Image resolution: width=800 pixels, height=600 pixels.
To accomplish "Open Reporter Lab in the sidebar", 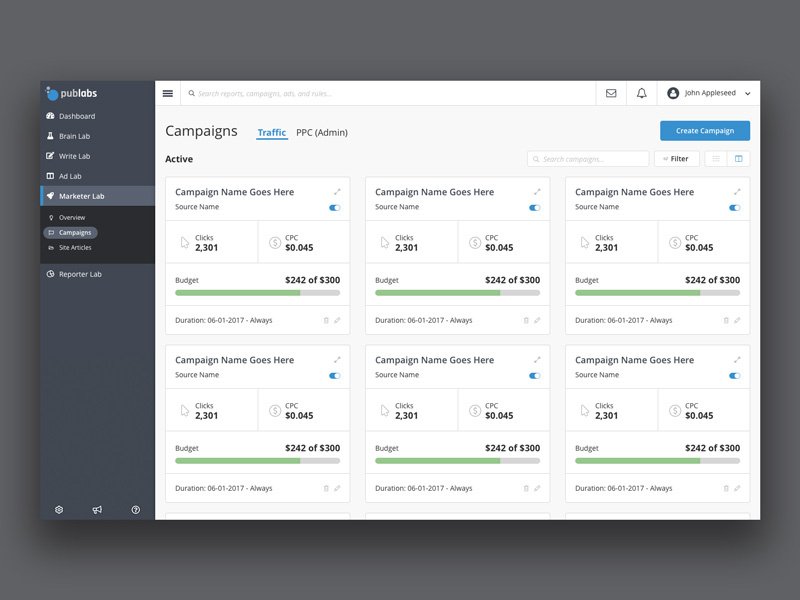I will (97, 274).
